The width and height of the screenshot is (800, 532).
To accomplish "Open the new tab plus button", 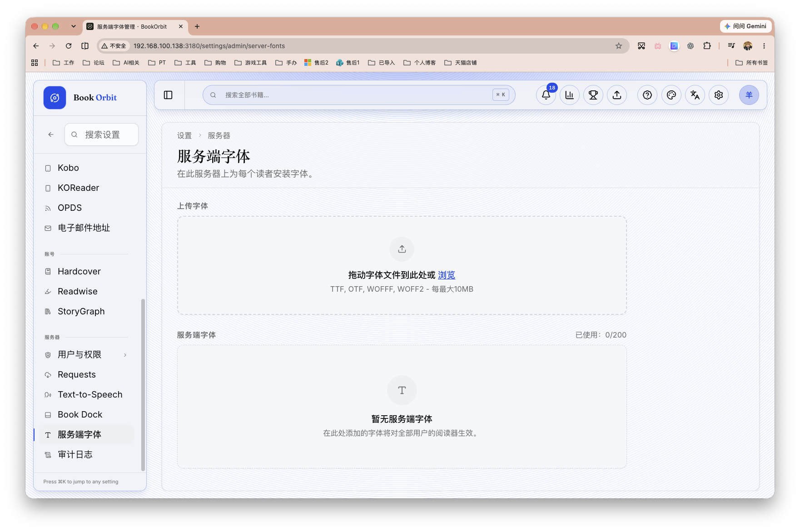I will 197,26.
